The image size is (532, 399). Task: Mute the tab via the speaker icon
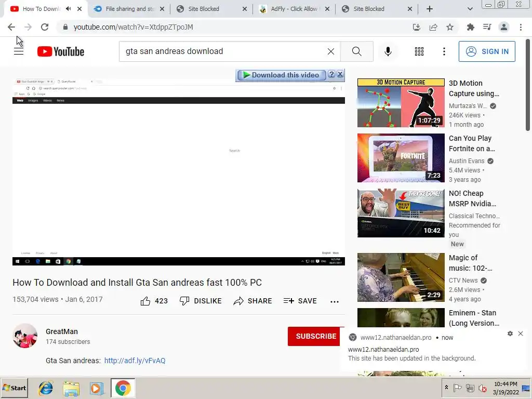[x=68, y=9]
